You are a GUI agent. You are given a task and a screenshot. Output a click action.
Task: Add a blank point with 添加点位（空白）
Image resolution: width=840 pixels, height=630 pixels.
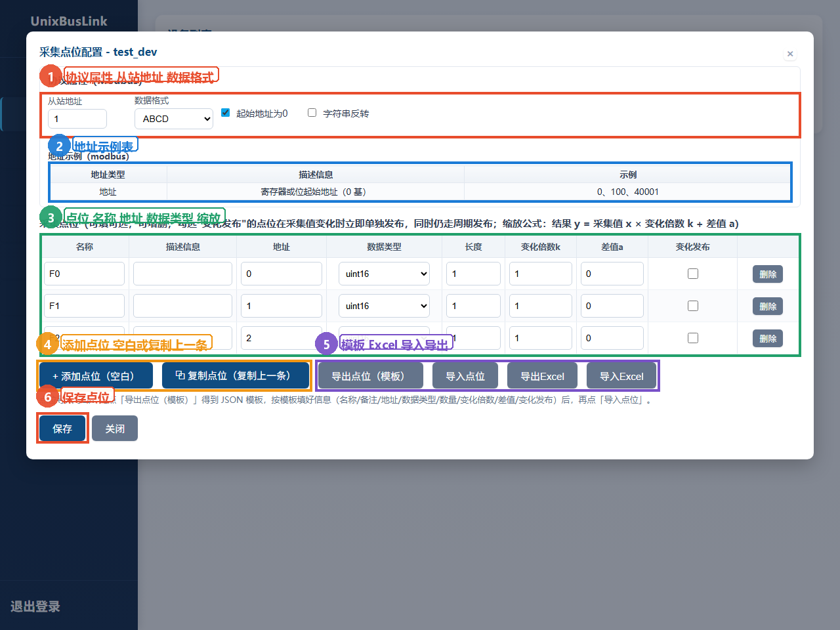pyautogui.click(x=96, y=376)
